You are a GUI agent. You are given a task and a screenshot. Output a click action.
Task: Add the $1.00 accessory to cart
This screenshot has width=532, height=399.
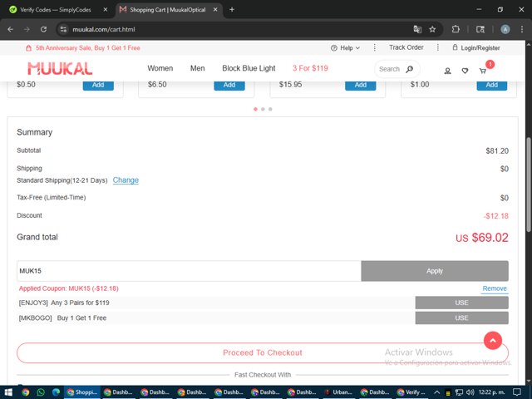(x=491, y=85)
